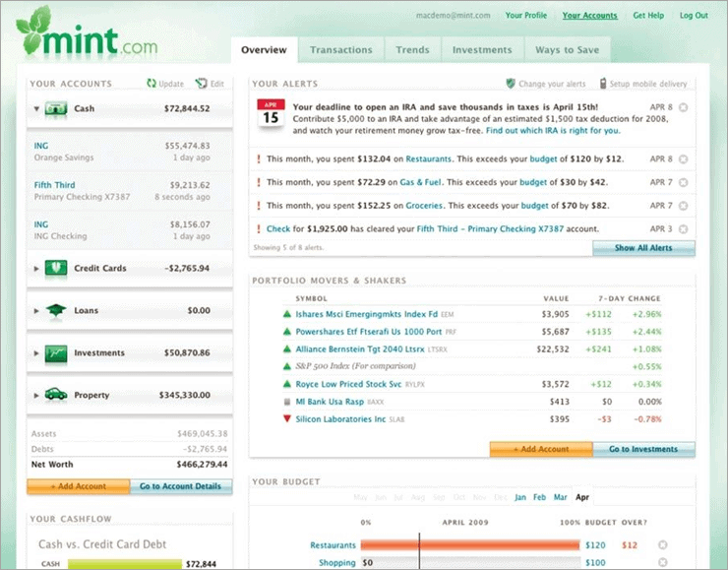Viewport: 728px width, 570px height.
Task: Click the Gas & Fuel category link
Action: coord(421,182)
